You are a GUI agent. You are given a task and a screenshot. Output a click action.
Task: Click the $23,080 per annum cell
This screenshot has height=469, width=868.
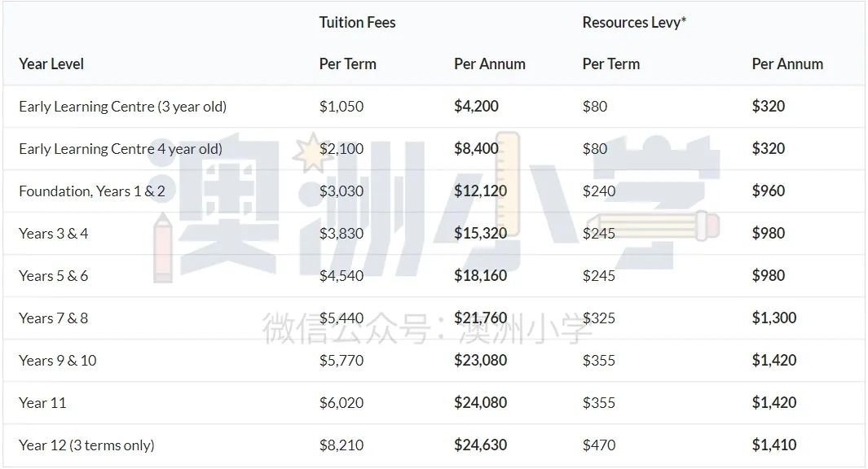pos(481,360)
